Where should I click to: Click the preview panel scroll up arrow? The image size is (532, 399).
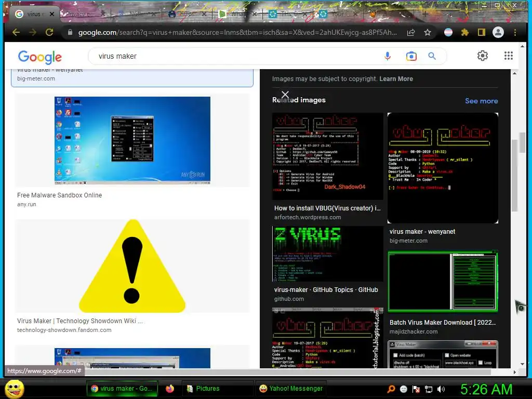tap(514, 73)
